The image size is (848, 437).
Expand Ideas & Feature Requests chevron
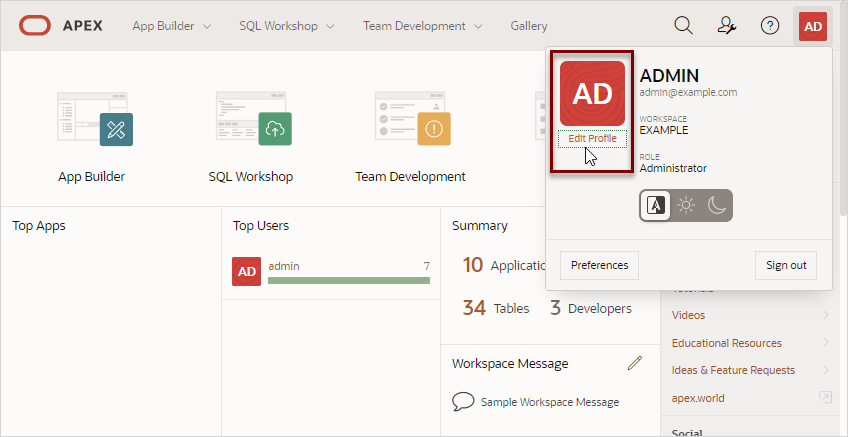826,369
